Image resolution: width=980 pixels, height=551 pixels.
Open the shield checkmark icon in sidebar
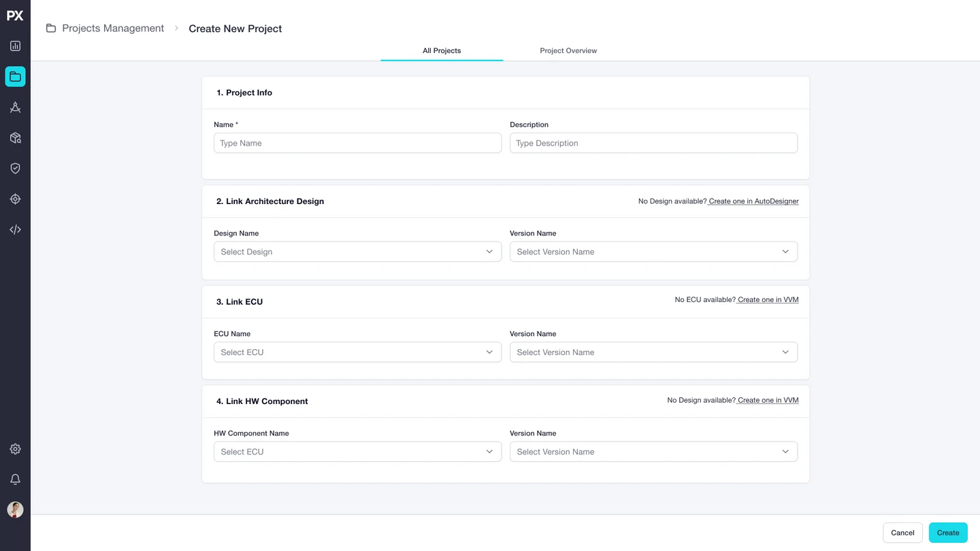coord(15,169)
